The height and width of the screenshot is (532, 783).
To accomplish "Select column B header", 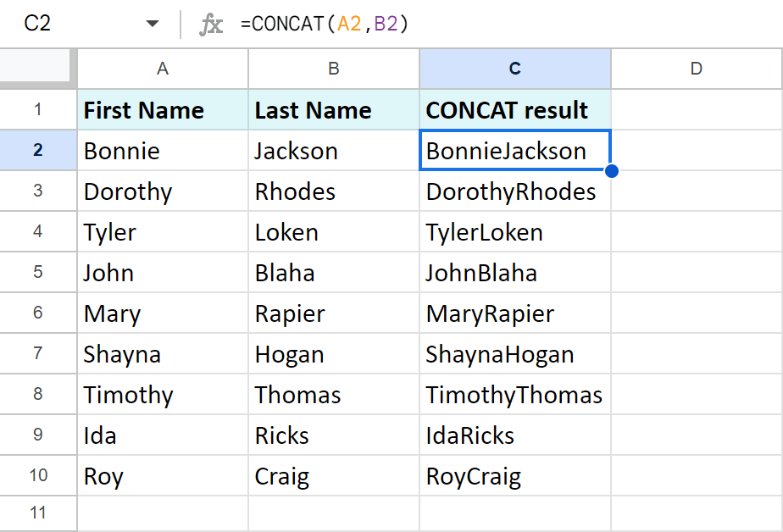I will (333, 69).
